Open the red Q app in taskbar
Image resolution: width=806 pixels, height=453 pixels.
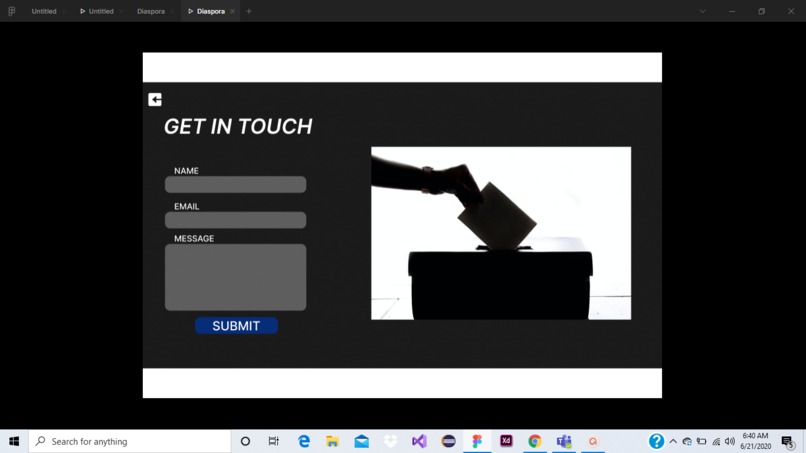point(593,441)
